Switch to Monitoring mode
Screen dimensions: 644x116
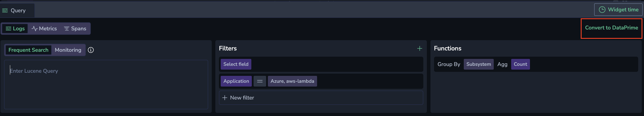pyautogui.click(x=68, y=50)
